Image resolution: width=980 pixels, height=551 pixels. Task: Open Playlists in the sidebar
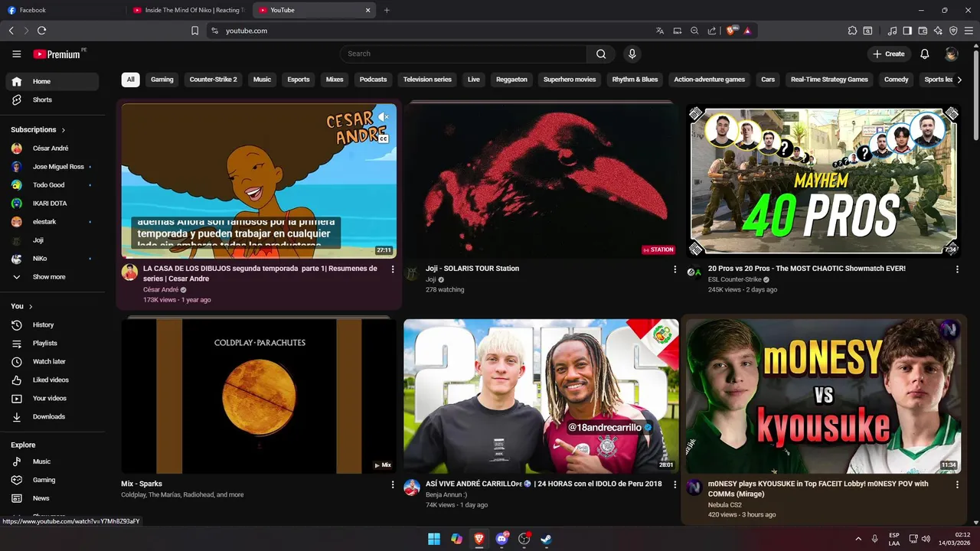tap(53, 343)
